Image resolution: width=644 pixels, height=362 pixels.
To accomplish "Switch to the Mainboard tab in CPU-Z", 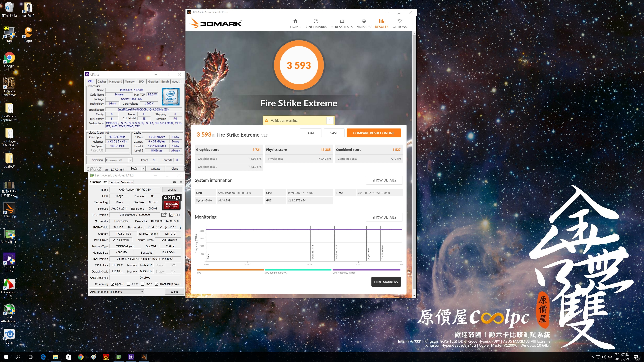I will 116,81.
